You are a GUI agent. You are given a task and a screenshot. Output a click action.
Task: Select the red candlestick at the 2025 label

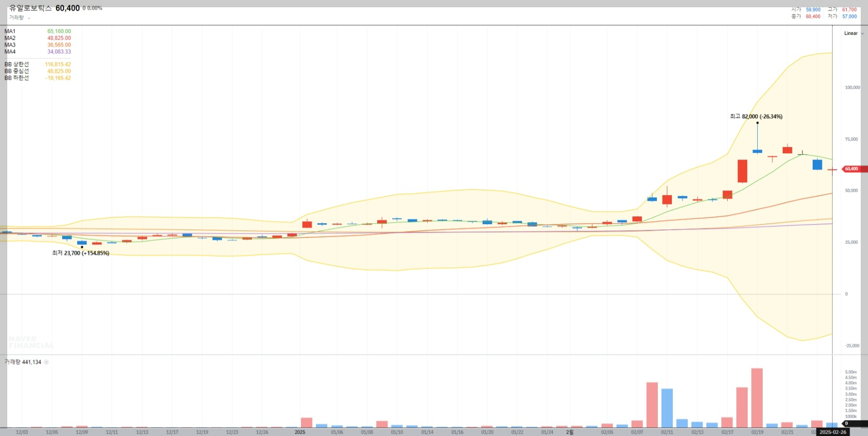tap(307, 224)
